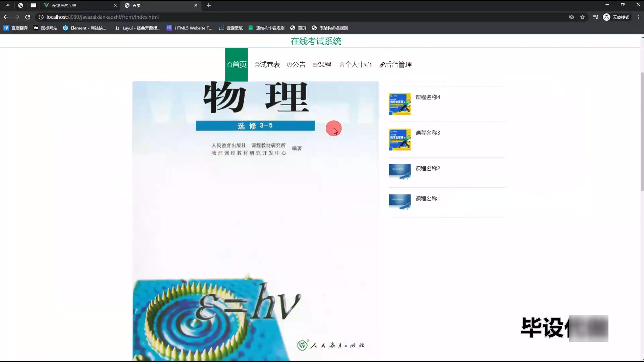Viewport: 644px width, 362px height.
Task: Open the Layui 经典开源模 bookmark
Action: (x=138, y=28)
